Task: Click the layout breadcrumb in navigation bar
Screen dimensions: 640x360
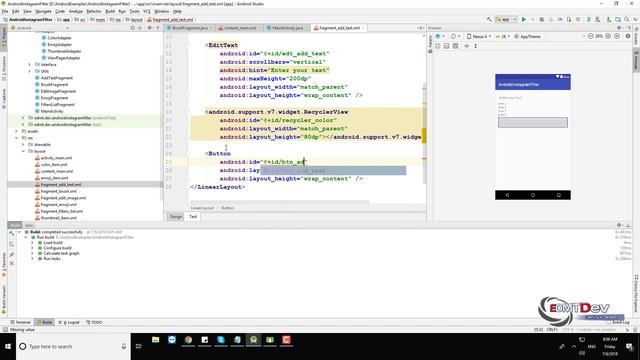Action: (x=134, y=20)
